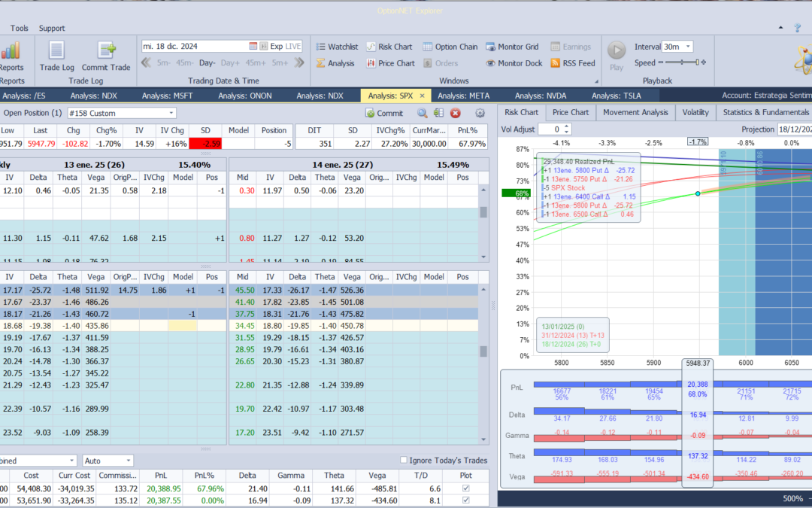Click the Commit button above option chain
The width and height of the screenshot is (812, 508).
383,113
